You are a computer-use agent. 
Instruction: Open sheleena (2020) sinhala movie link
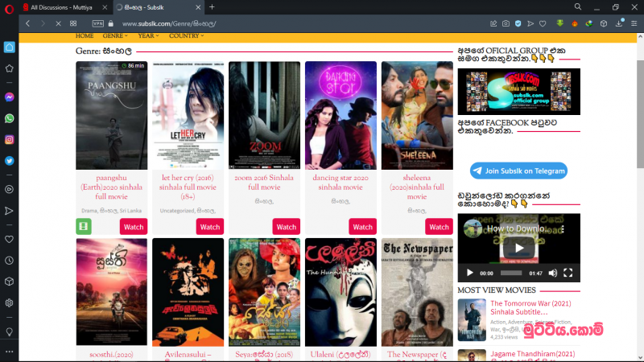click(x=417, y=187)
